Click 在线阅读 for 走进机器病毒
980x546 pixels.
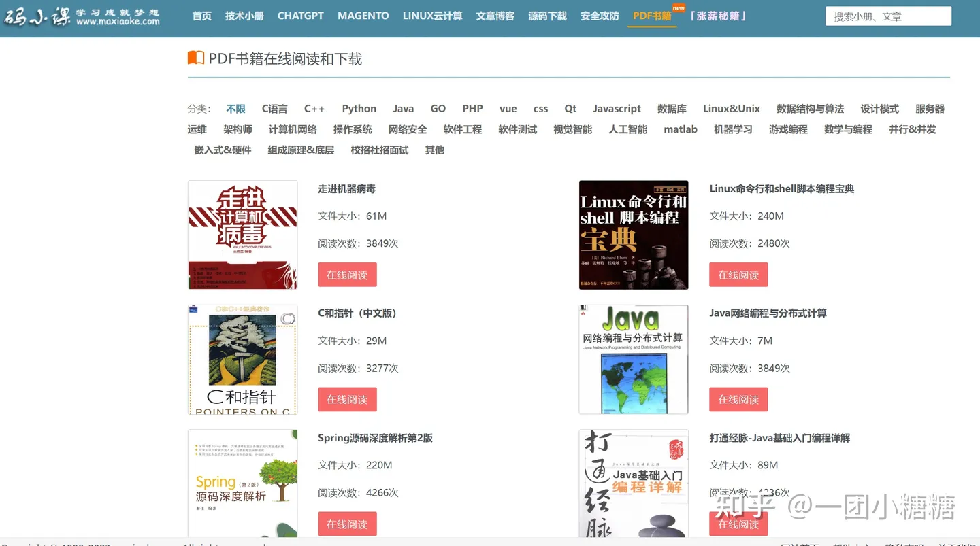[x=347, y=275]
